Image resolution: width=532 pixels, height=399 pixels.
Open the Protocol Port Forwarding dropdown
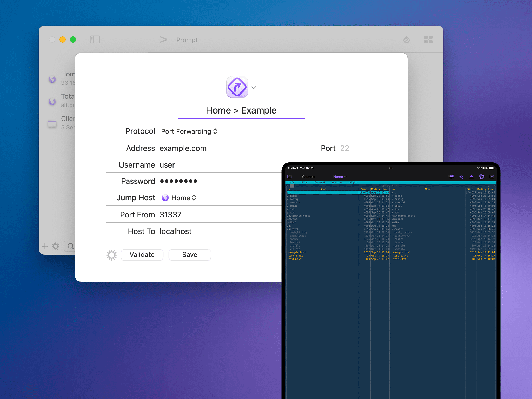(x=189, y=131)
